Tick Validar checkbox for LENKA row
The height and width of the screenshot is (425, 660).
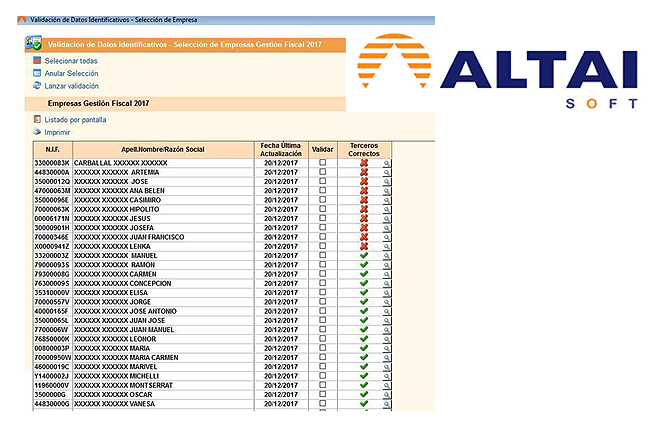tap(322, 246)
